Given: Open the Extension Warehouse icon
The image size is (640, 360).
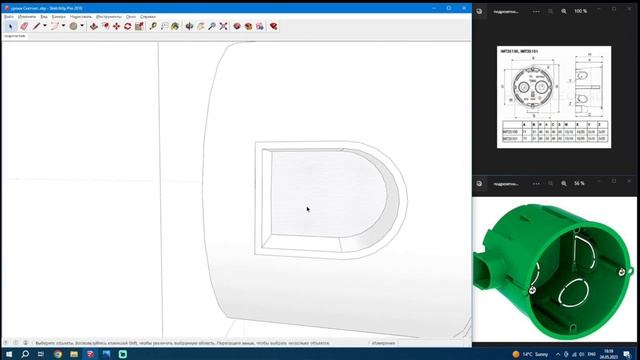Looking at the screenshot, I should tap(249, 27).
